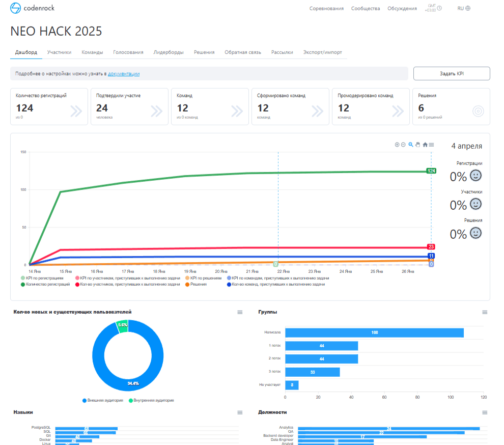This screenshot has width=504, height=445.
Task: Toggle the 'KPI по регистрациям' legend series
Action: pyautogui.click(x=42, y=278)
